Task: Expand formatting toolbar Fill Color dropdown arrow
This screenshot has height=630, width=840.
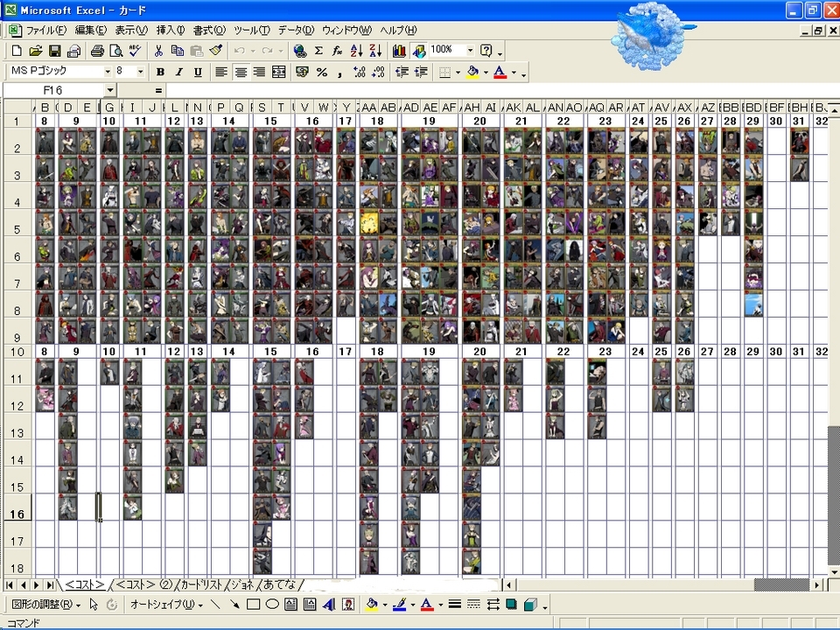Action: [x=486, y=72]
